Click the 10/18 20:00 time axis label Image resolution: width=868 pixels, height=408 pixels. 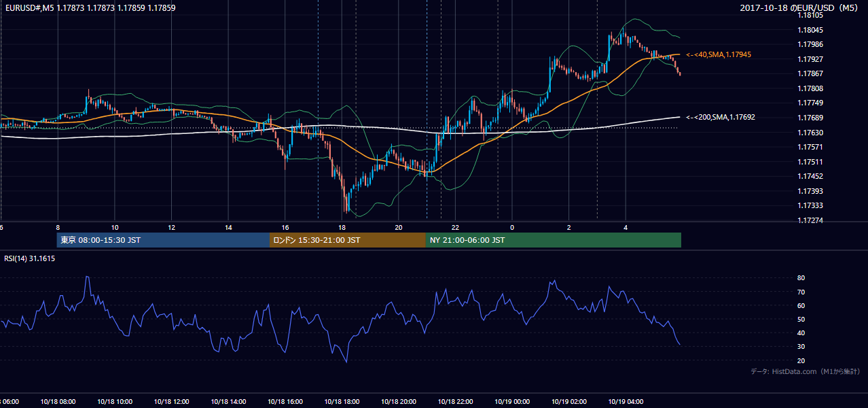pyautogui.click(x=399, y=402)
